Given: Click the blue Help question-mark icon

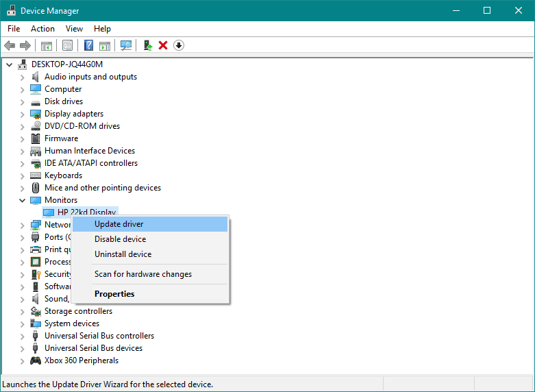Looking at the screenshot, I should (x=89, y=45).
